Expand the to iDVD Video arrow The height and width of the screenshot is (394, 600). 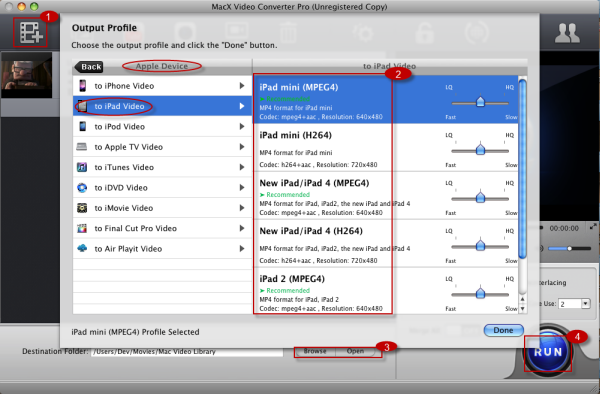242,187
